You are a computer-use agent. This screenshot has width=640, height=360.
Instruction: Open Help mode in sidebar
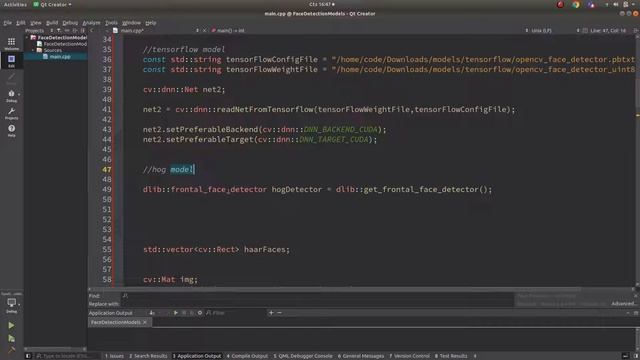click(x=11, y=131)
